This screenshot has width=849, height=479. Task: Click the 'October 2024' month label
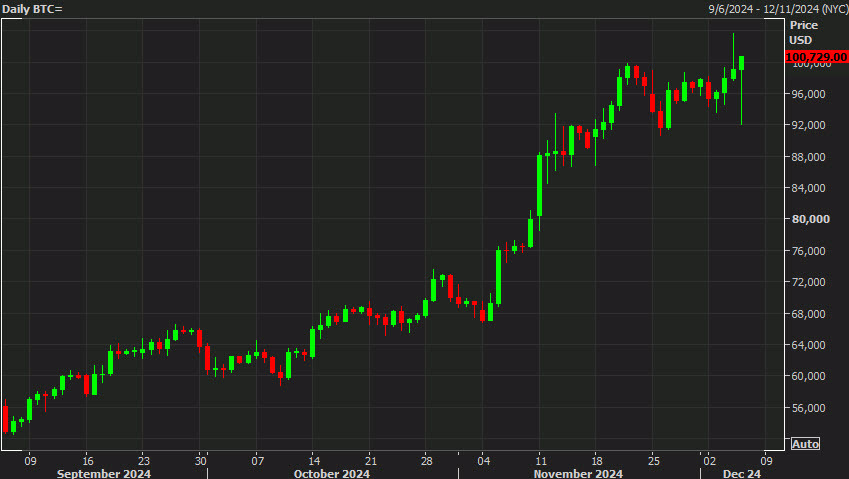pyautogui.click(x=332, y=474)
